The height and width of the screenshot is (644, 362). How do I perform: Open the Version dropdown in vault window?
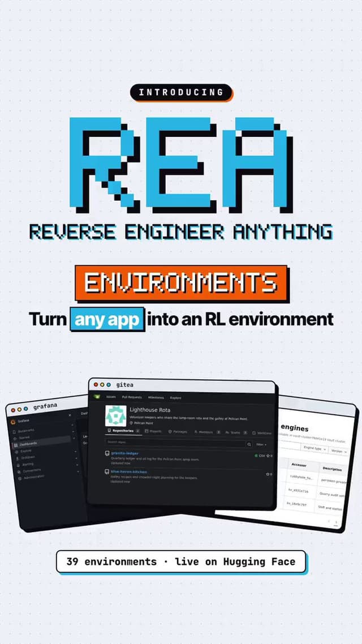[339, 451]
